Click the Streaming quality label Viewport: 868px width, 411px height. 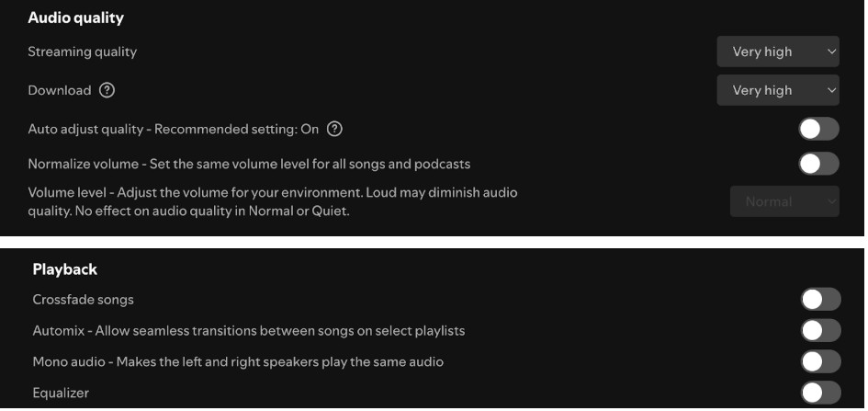[x=82, y=51]
